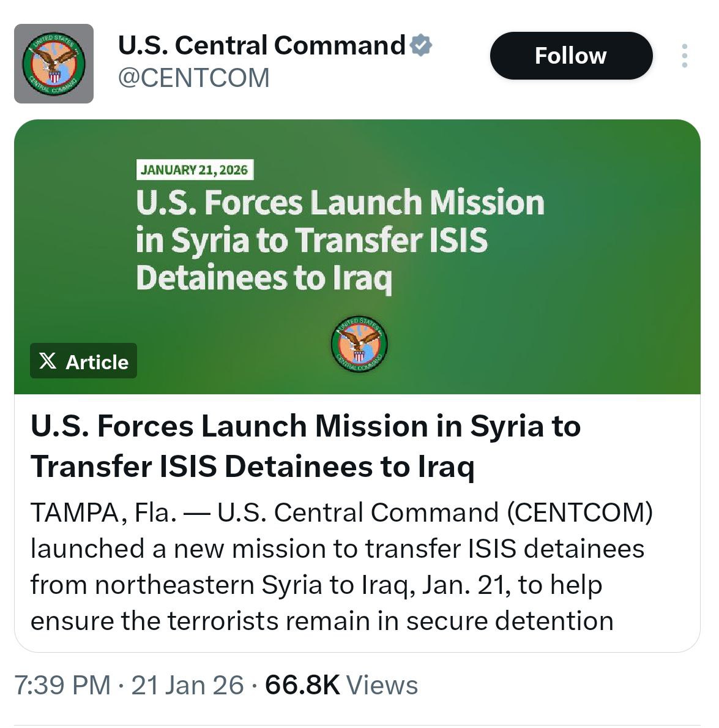The image size is (719, 728).
Task: Follow the U.S. Central Command account
Action: pos(570,56)
